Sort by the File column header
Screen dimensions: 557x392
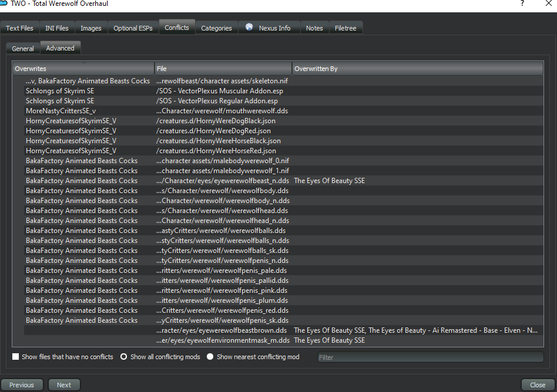tap(223, 69)
